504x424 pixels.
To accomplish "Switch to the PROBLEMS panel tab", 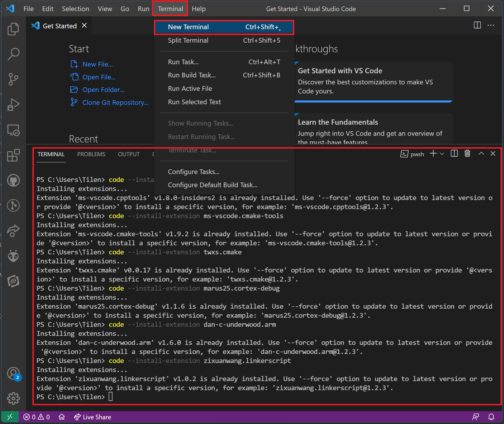I will point(91,154).
